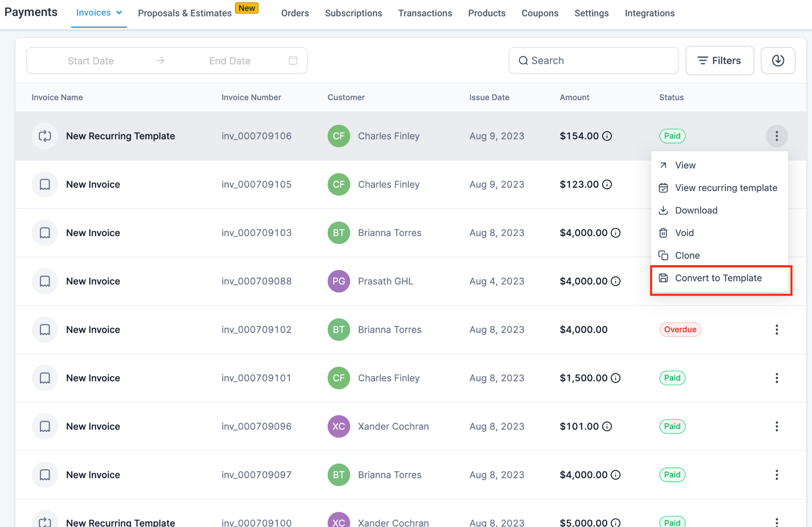Click the recurring icon for invoice inv_000709106
The width and height of the screenshot is (812, 527).
pos(45,136)
